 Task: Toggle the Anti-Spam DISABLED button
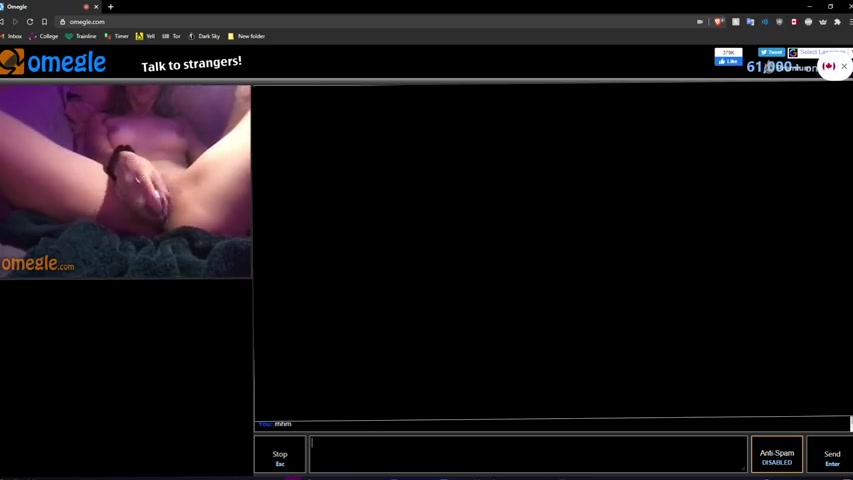[x=777, y=454]
